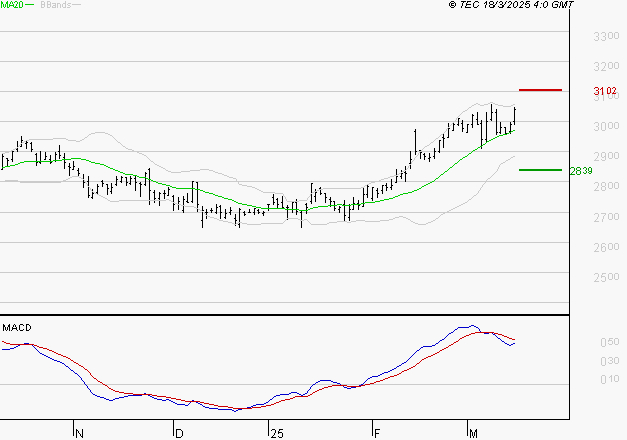Viewport: 627px width, 440px height.
Task: Click the 25 year timeline marker
Action: click(277, 433)
